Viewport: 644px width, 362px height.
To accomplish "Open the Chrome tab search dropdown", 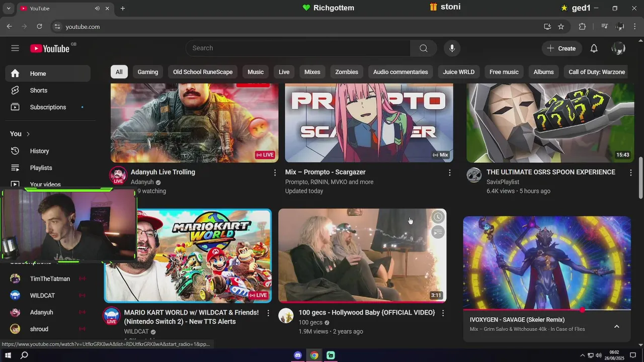I will pos(9,9).
